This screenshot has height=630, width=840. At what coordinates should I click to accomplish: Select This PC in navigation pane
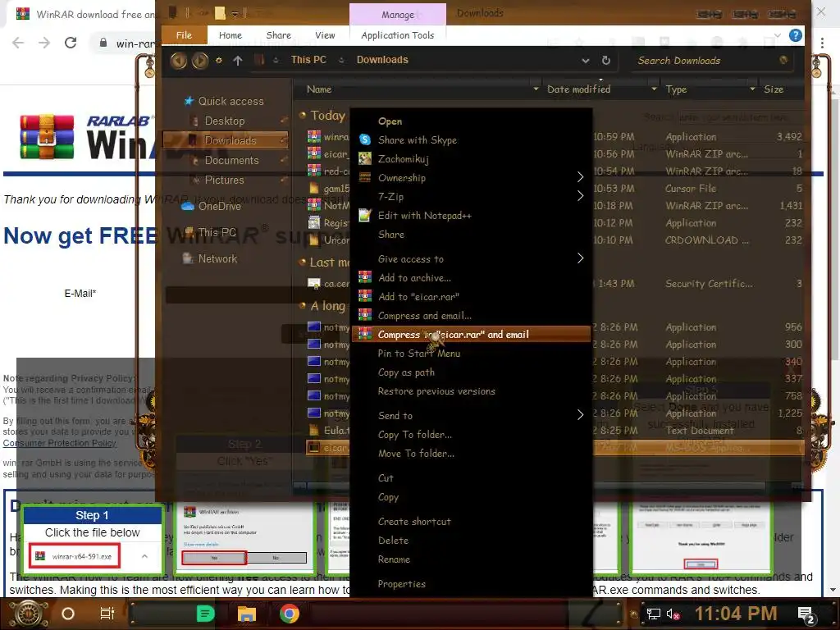click(217, 232)
